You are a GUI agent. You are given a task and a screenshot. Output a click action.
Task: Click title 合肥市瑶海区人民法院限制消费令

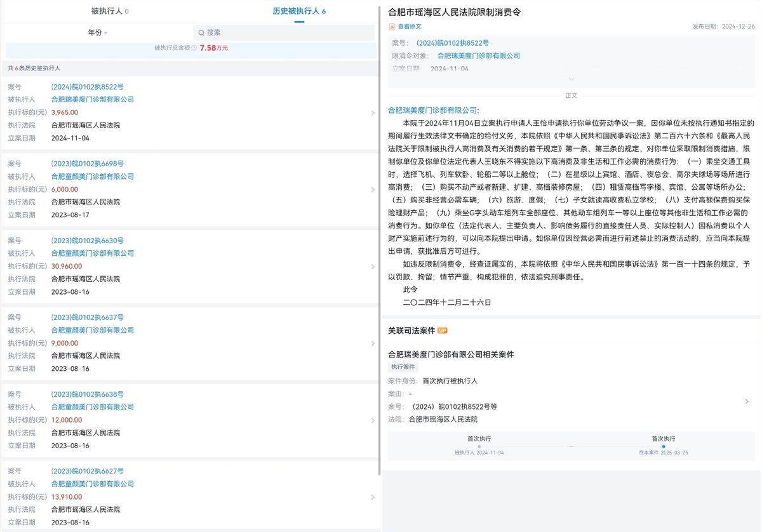coord(454,11)
